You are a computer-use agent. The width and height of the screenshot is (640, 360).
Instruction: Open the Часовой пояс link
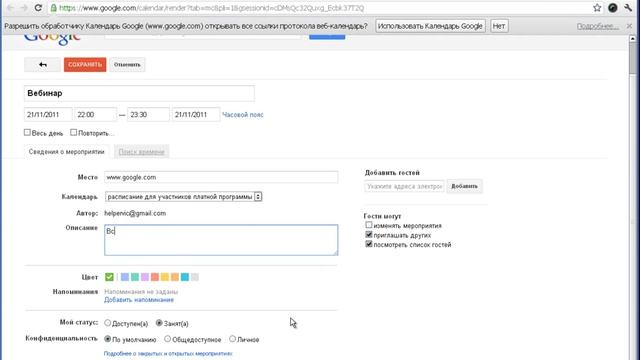tap(243, 115)
